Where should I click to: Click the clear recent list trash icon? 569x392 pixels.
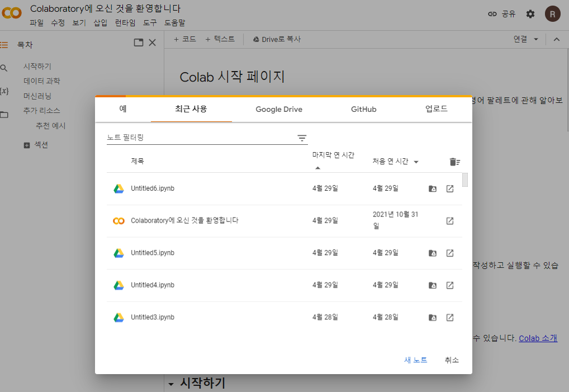click(454, 162)
